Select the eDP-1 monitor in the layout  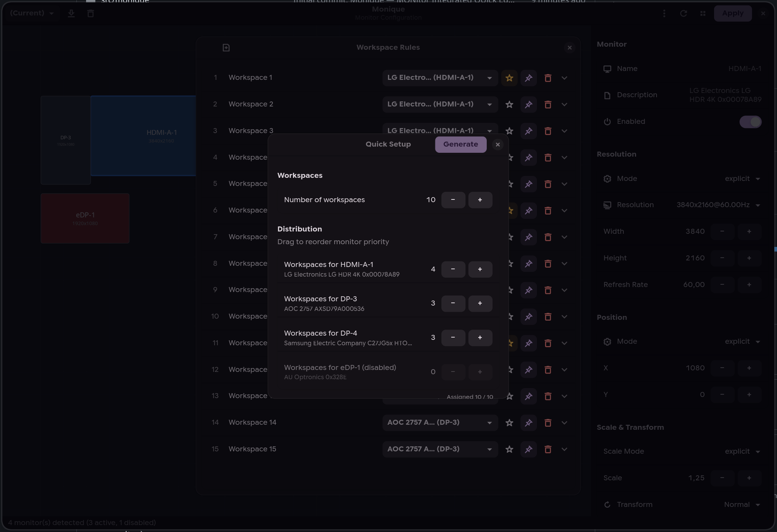pyautogui.click(x=85, y=218)
